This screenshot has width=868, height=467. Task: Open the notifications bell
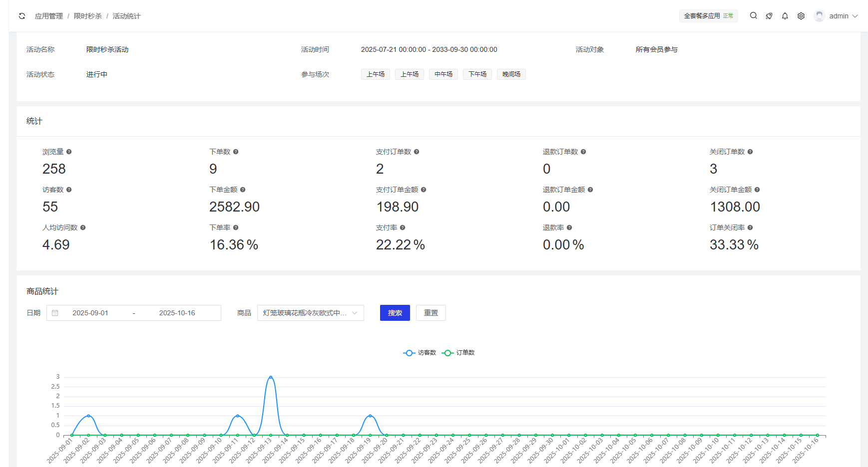pyautogui.click(x=785, y=16)
